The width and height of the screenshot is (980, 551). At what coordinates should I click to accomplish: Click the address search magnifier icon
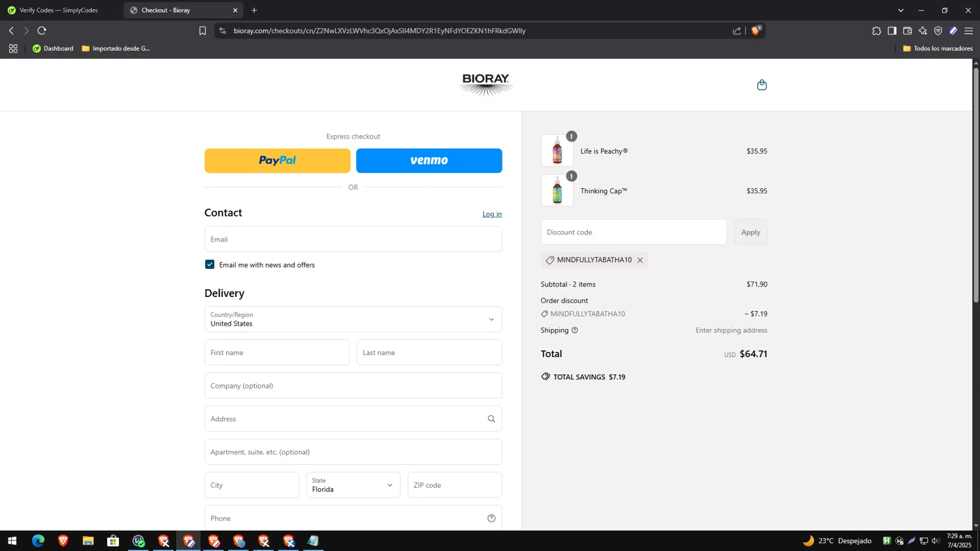click(491, 419)
